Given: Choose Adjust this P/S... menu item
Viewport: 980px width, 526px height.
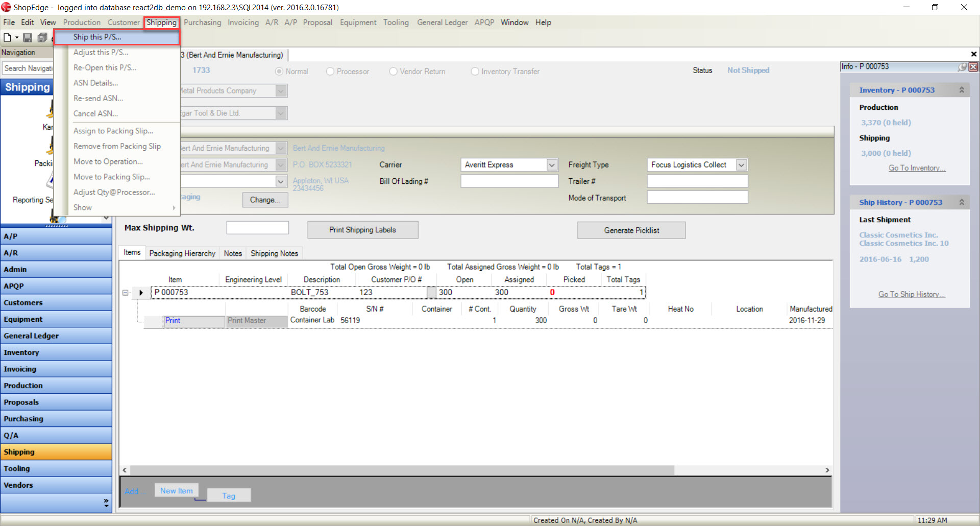Looking at the screenshot, I should [x=117, y=52].
